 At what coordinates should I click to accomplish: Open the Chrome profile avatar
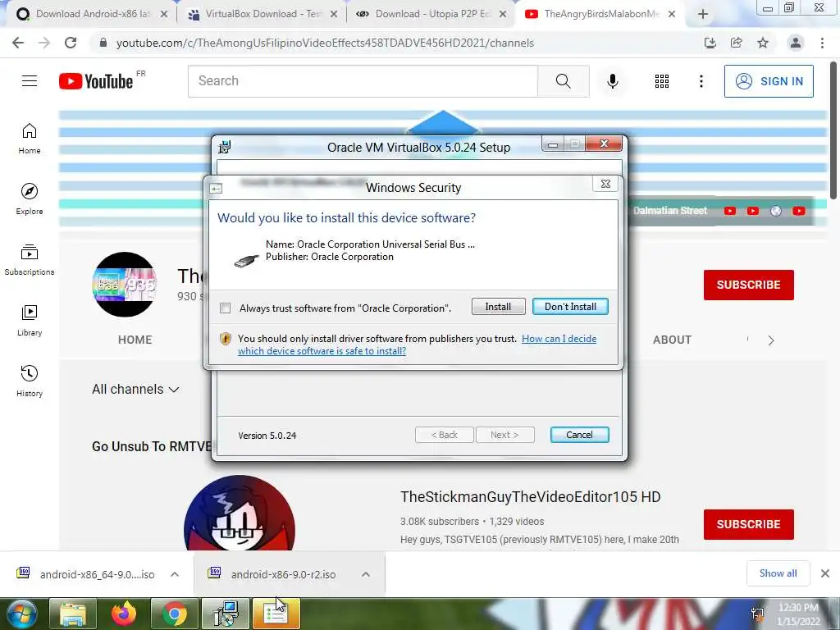[796, 43]
